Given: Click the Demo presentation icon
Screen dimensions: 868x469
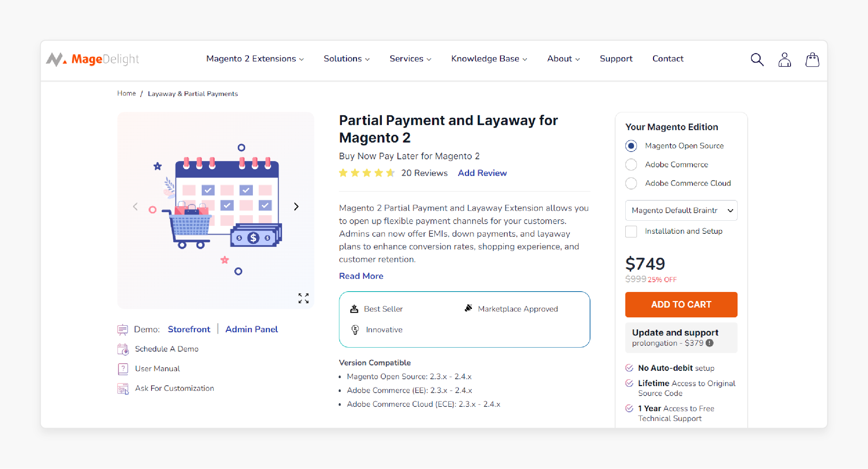Looking at the screenshot, I should 122,329.
